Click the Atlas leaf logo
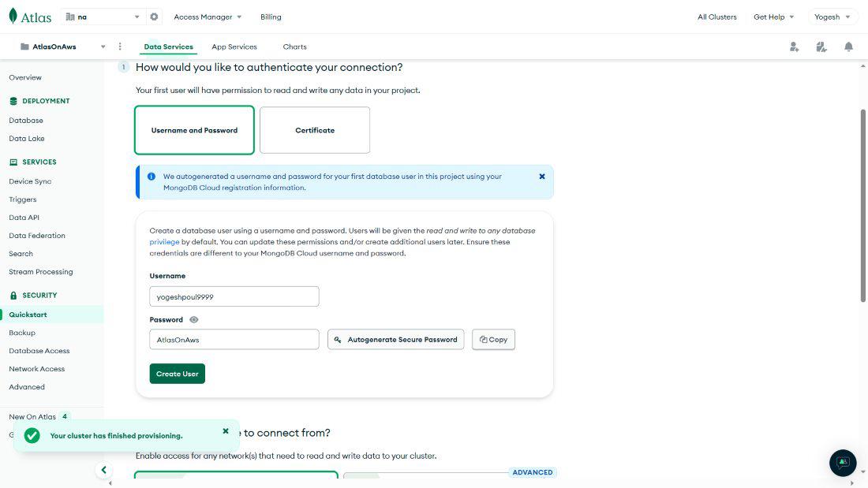 pyautogui.click(x=13, y=17)
